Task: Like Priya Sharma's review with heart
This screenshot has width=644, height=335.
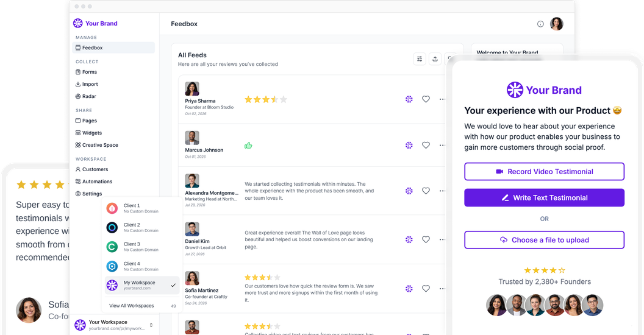Action: pos(426,99)
